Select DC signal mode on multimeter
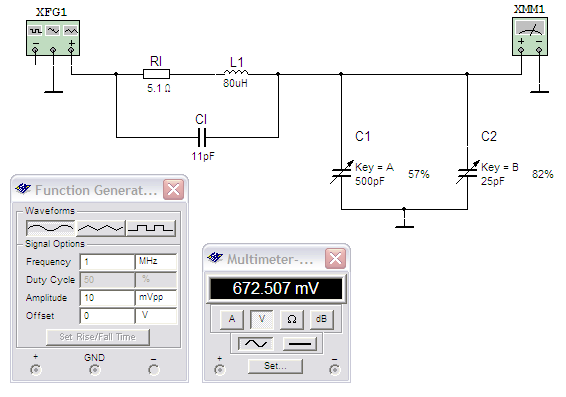This screenshot has width=566, height=397. [300, 344]
